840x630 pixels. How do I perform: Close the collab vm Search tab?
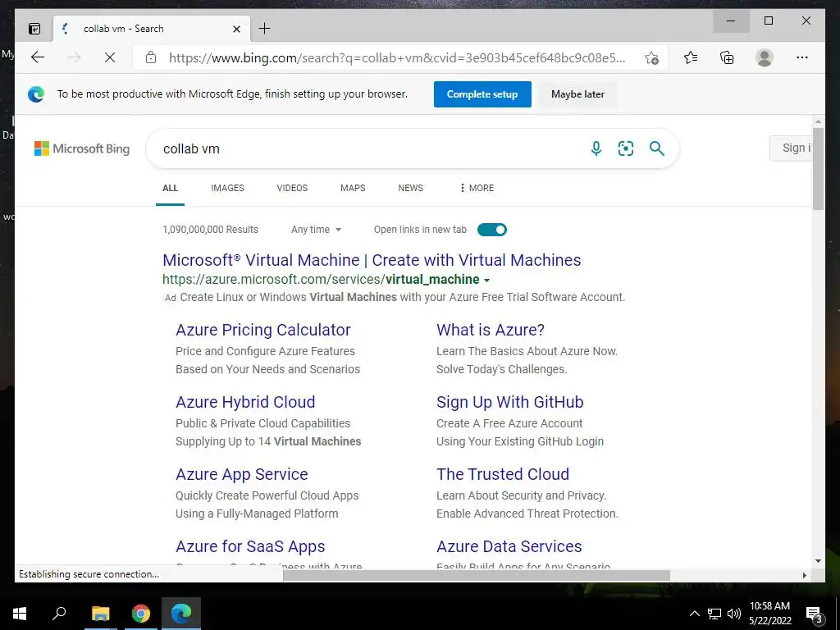(236, 29)
